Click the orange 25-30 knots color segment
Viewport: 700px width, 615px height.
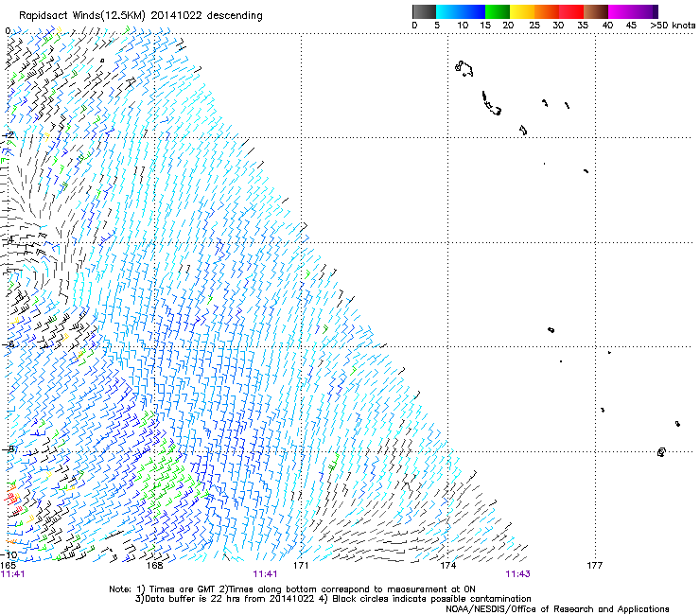pyautogui.click(x=547, y=11)
